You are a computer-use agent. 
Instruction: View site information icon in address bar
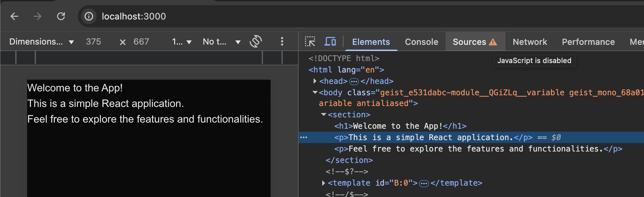point(89,16)
